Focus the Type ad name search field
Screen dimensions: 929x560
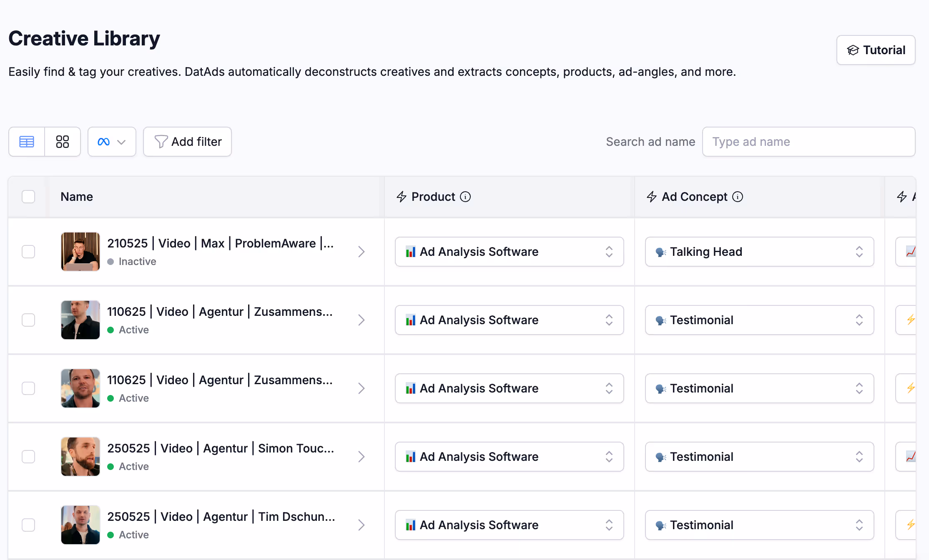click(x=808, y=142)
